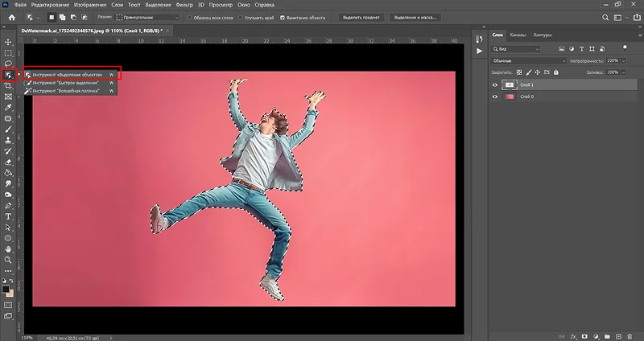This screenshot has height=341, width=644.
Task: Select the Horizontal Type tool
Action: (x=8, y=216)
